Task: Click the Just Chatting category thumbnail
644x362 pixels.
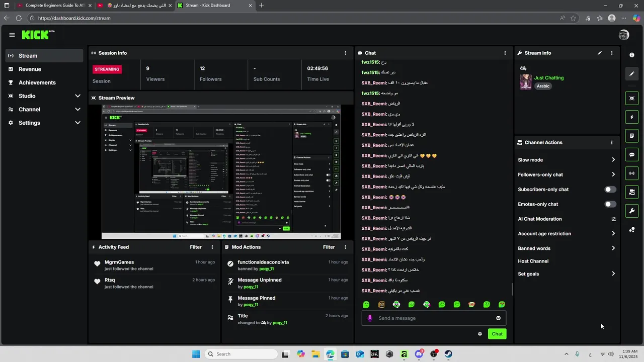Action: pos(526,82)
